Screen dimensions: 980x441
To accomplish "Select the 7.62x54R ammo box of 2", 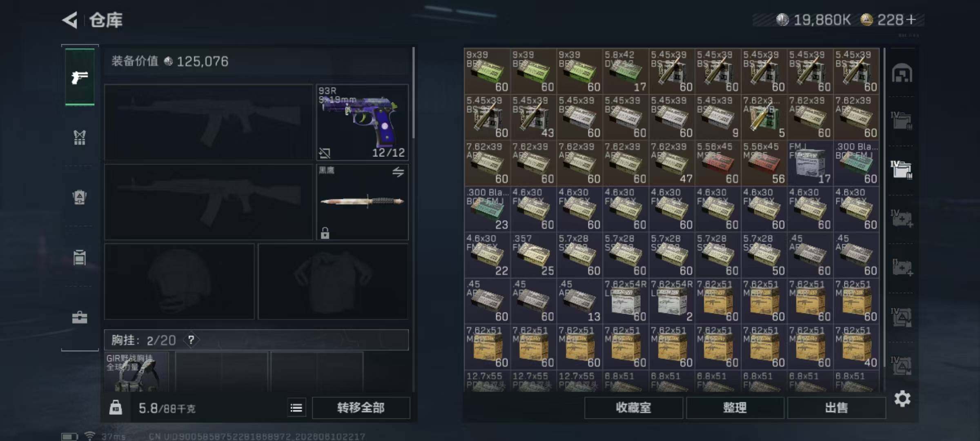I will (672, 301).
